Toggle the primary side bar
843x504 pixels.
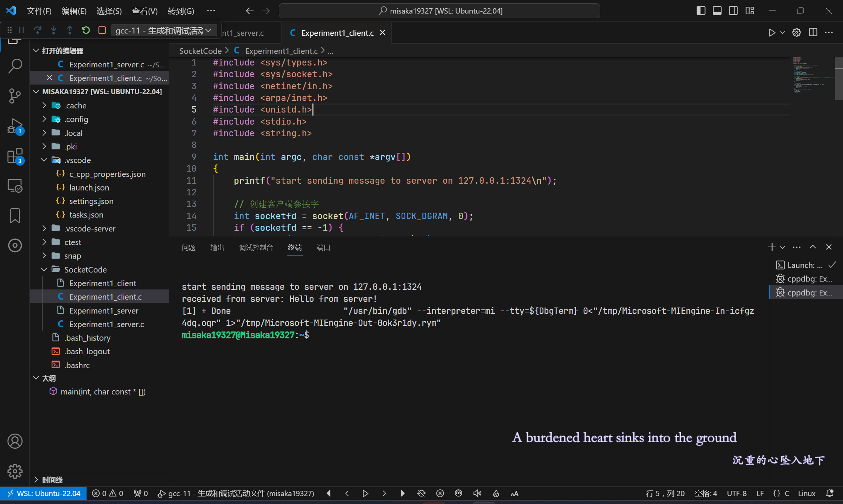coord(701,11)
